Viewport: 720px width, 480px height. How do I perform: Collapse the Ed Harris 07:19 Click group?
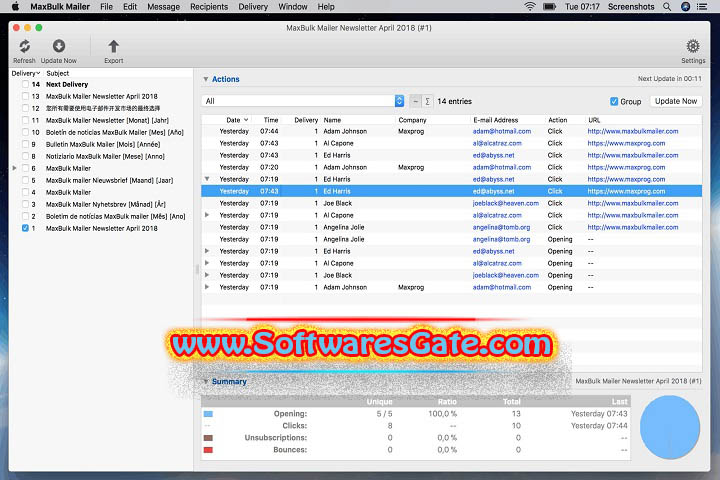pyautogui.click(x=207, y=179)
